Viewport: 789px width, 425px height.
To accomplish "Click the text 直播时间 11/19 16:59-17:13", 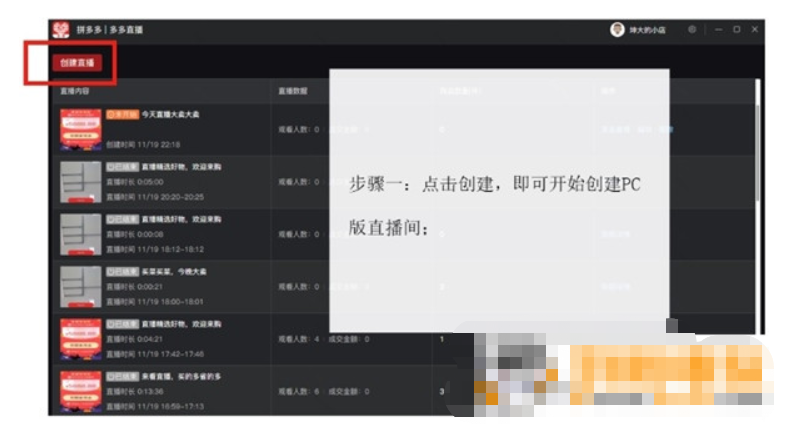I will [155, 406].
